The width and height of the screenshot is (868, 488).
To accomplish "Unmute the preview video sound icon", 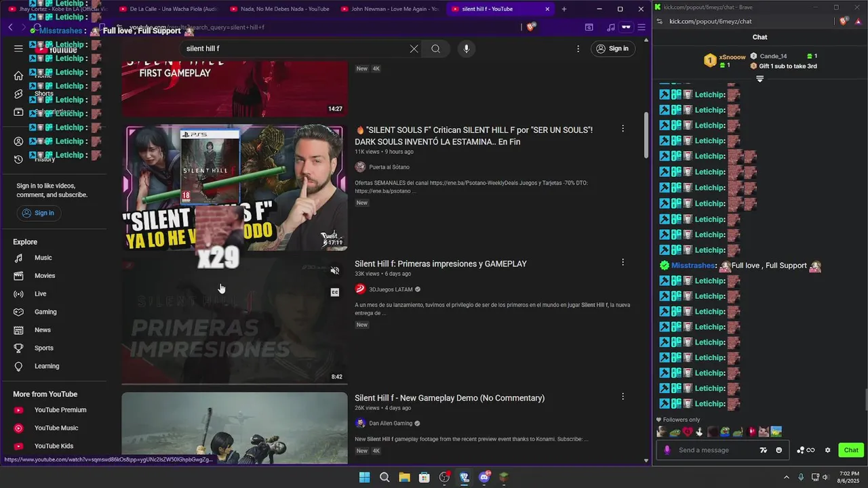I will click(335, 270).
